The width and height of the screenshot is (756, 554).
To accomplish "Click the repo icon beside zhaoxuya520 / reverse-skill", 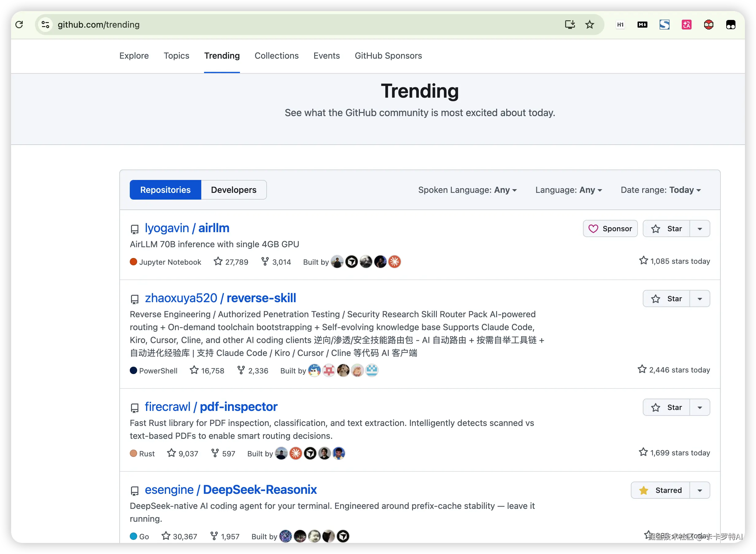I will tap(134, 299).
